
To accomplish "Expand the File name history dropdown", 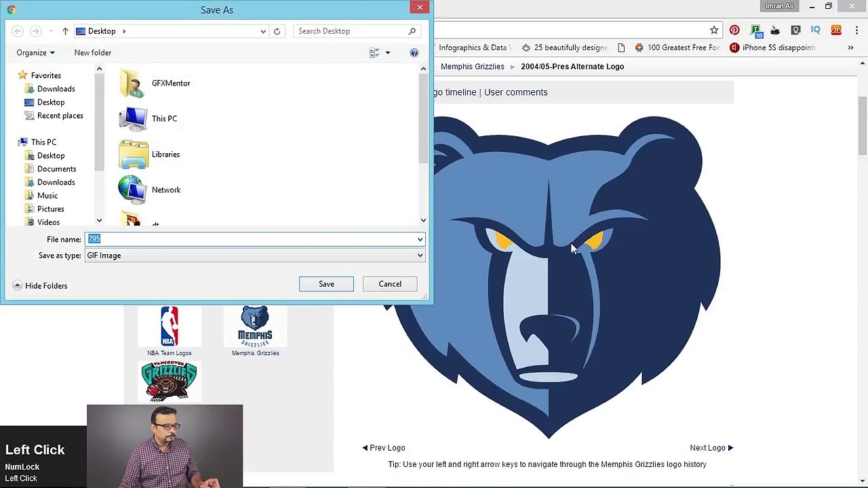I will (x=420, y=239).
